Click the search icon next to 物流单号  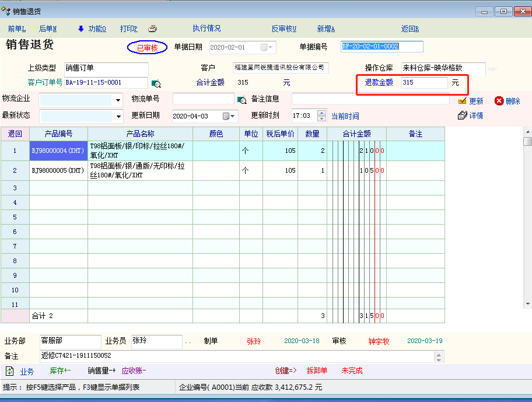coord(242,100)
